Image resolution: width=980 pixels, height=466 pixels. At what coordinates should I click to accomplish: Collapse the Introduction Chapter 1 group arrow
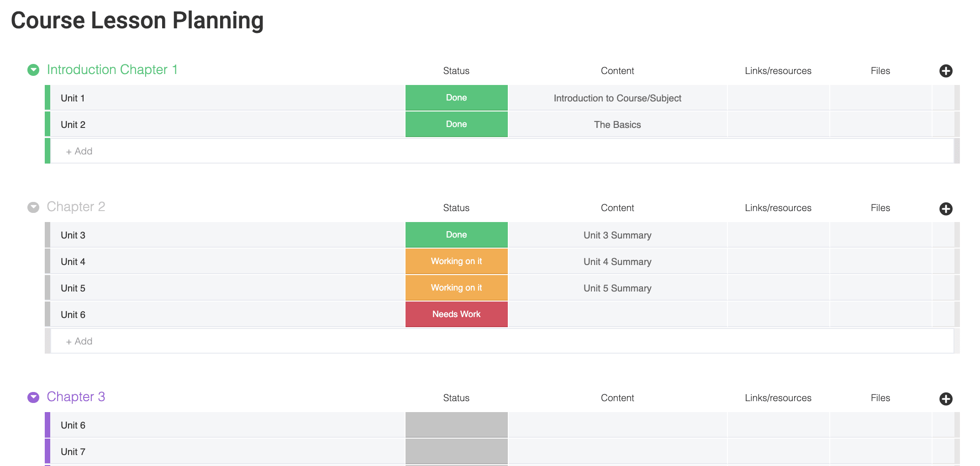point(33,70)
